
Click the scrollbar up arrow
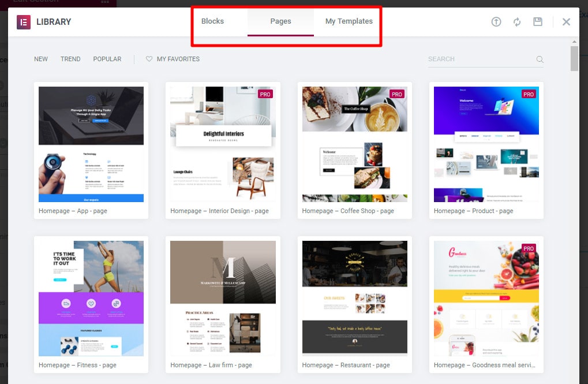point(574,42)
